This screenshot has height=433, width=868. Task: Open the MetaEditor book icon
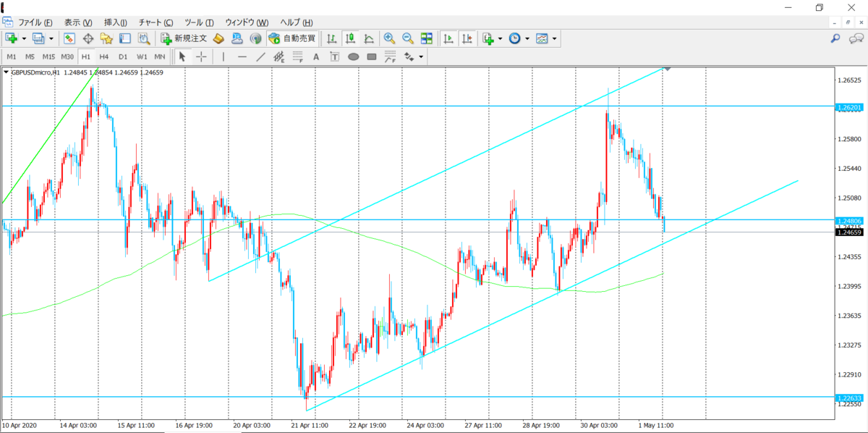click(x=218, y=38)
